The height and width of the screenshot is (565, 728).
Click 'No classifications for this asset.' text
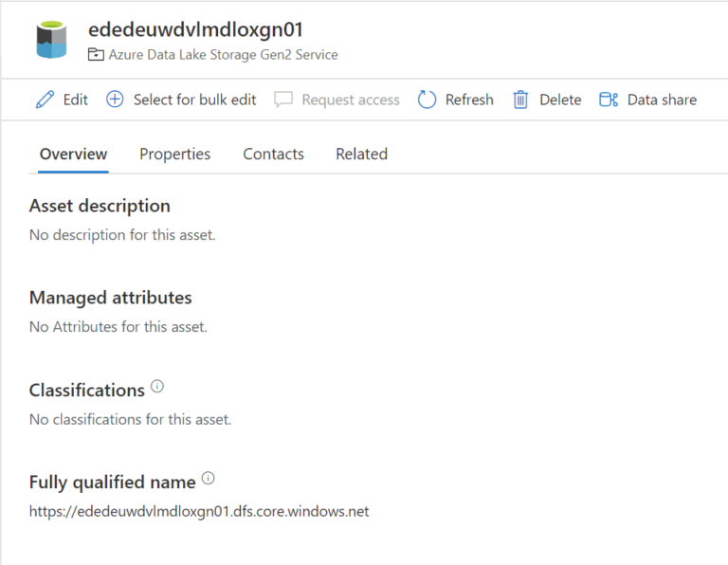[x=131, y=419]
